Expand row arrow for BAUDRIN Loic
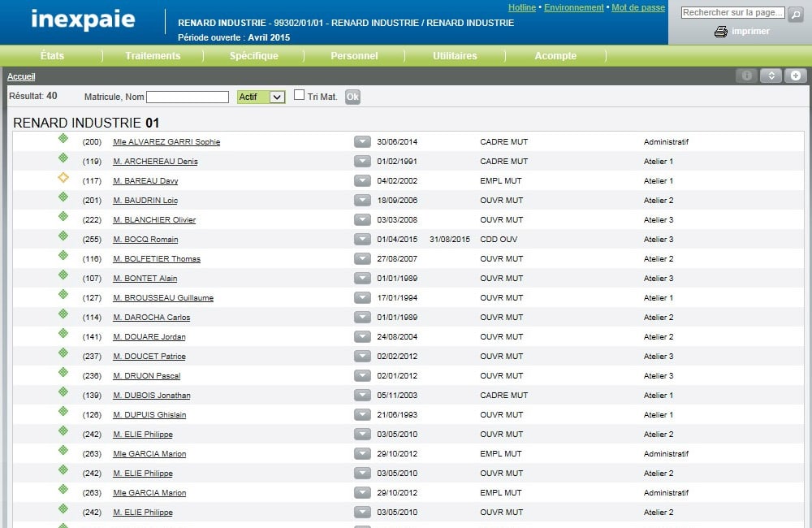The image size is (812, 528). point(362,200)
